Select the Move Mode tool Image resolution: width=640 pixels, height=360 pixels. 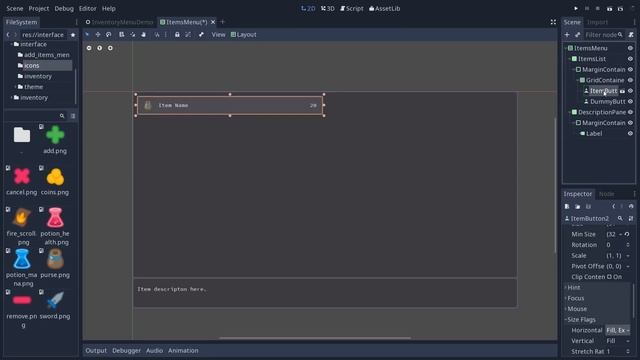pos(98,35)
